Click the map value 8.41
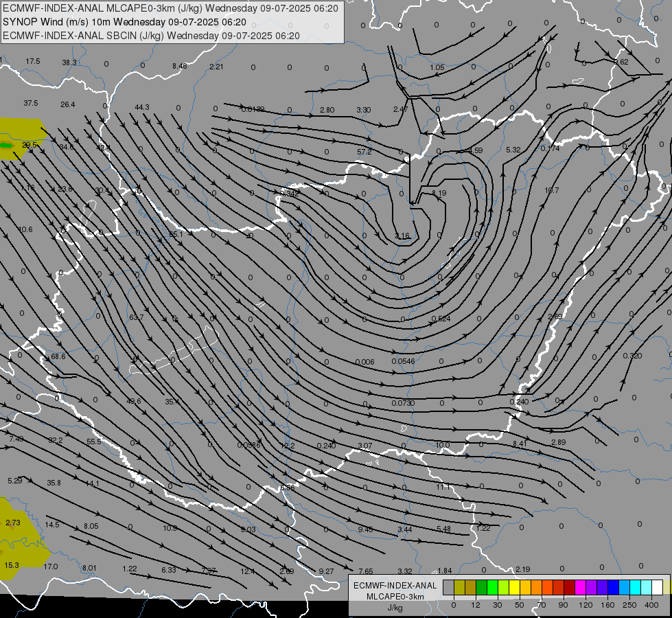 pos(520,444)
